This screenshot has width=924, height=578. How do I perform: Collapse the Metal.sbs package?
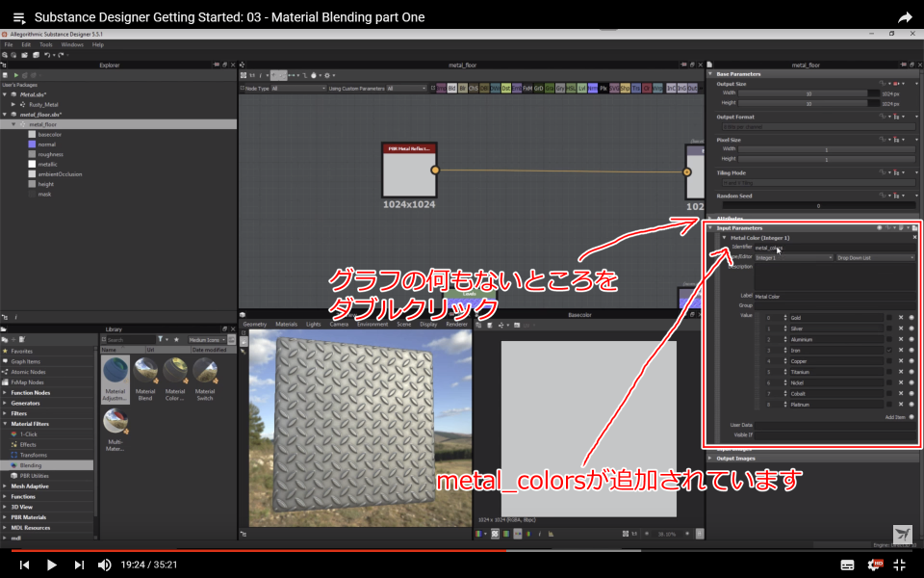pos(5,94)
